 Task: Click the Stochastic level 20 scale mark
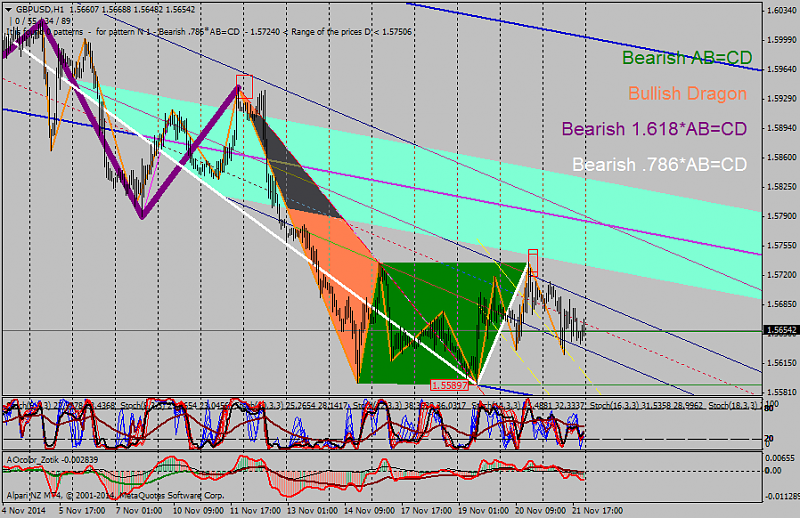(x=770, y=437)
